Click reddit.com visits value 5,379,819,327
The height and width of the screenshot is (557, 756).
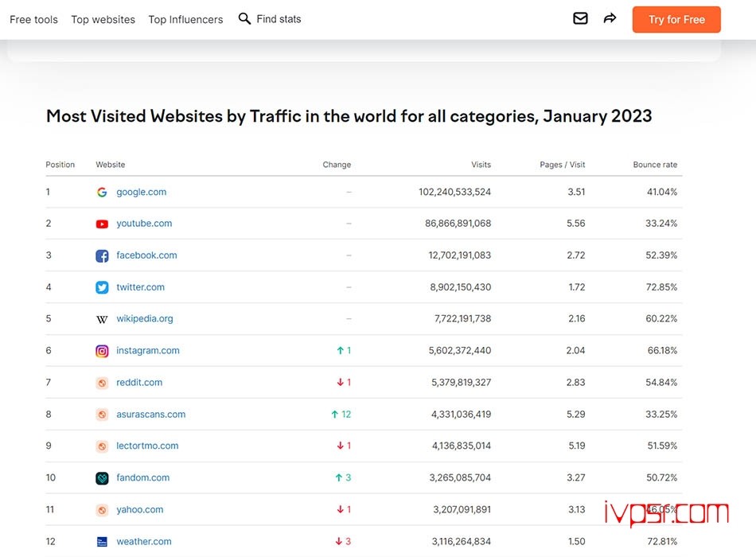point(461,383)
